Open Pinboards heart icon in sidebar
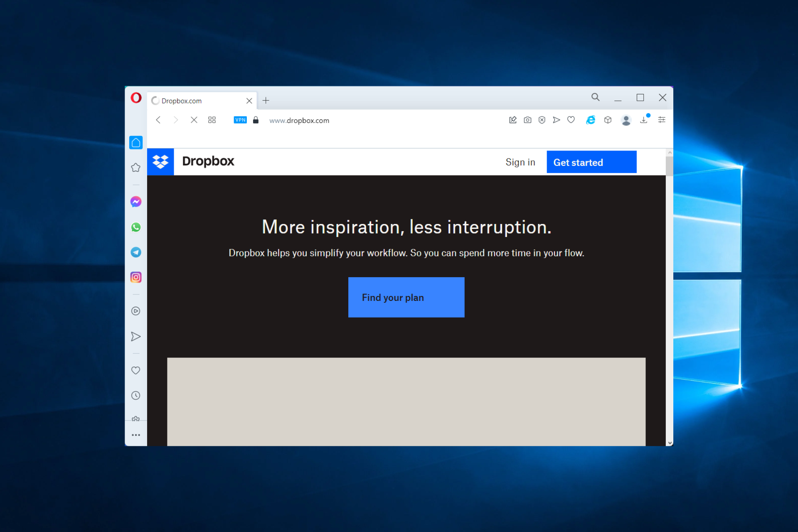798x532 pixels. point(136,370)
